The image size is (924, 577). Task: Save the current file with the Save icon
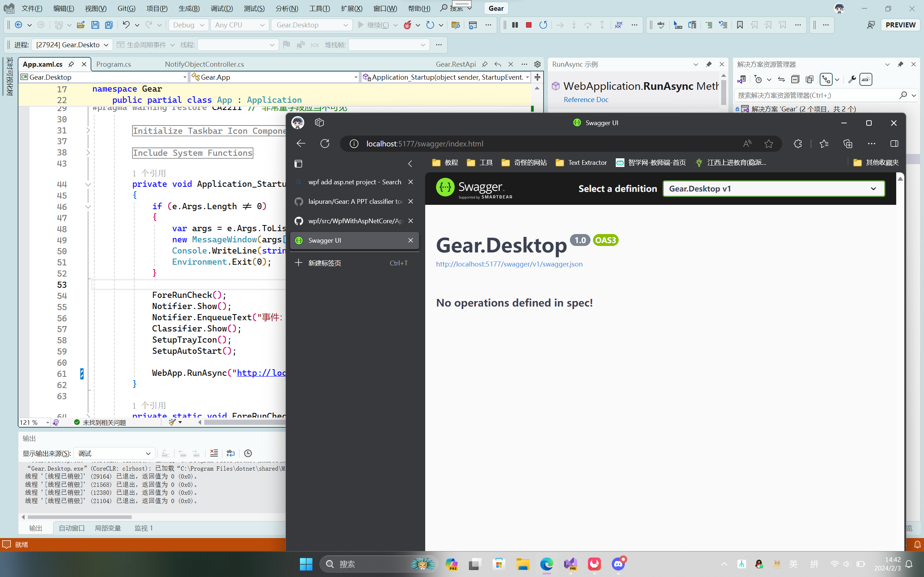tap(95, 25)
